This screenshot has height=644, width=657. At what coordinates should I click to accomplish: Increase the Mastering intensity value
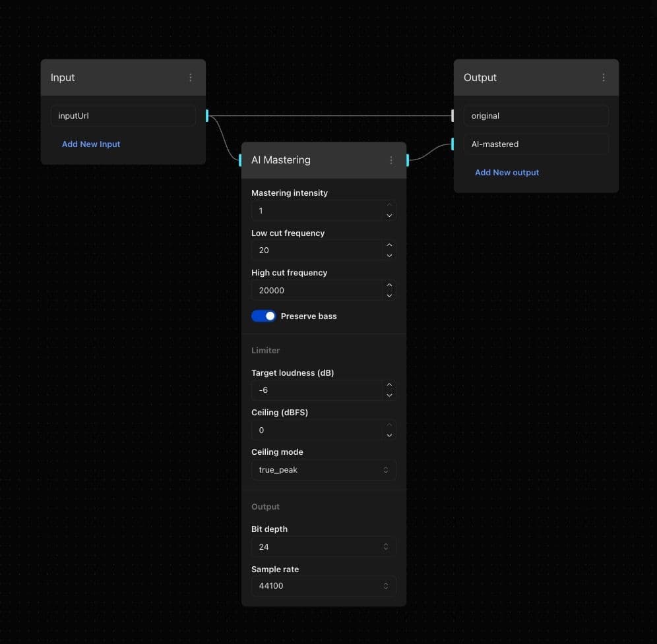pyautogui.click(x=389, y=206)
